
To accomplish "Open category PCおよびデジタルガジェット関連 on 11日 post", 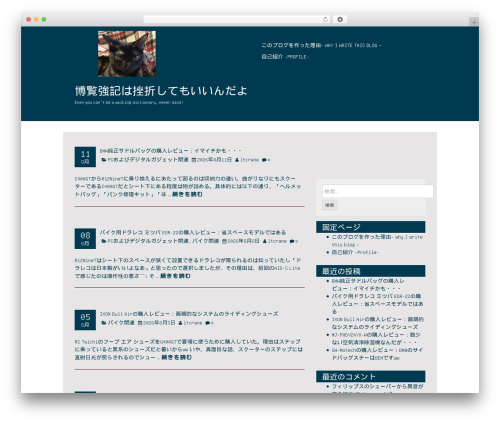I will [148, 160].
